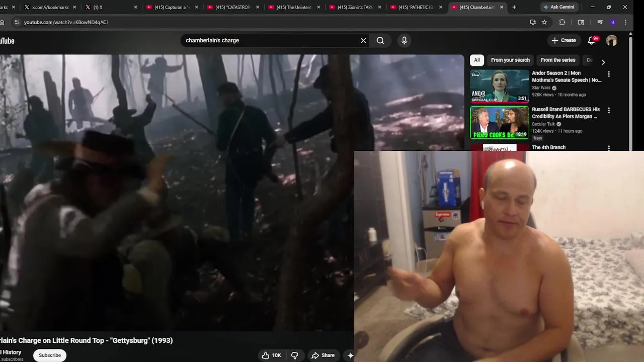Click the Piers Cooks thumbnail
This screenshot has width=644, height=362.
(x=499, y=122)
